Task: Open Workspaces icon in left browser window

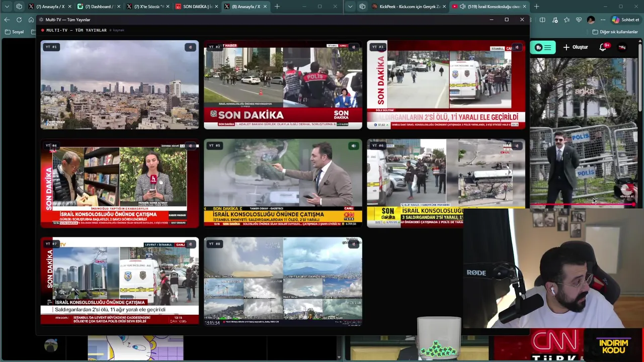Action: pyautogui.click(x=19, y=7)
